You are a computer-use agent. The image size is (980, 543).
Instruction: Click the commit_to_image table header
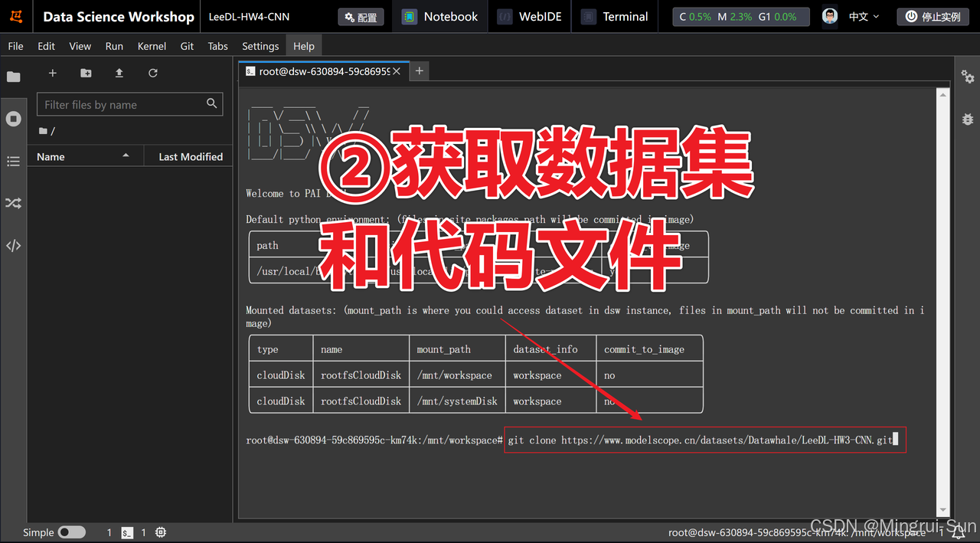tap(649, 349)
